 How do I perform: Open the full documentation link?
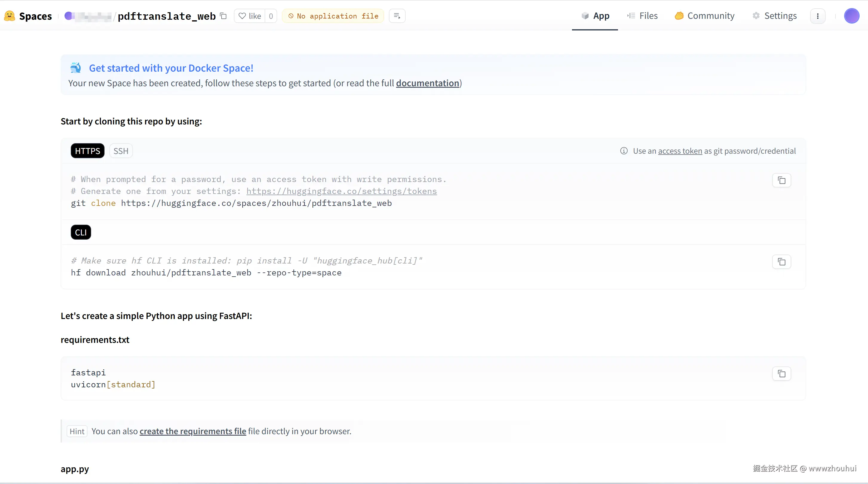tap(428, 83)
